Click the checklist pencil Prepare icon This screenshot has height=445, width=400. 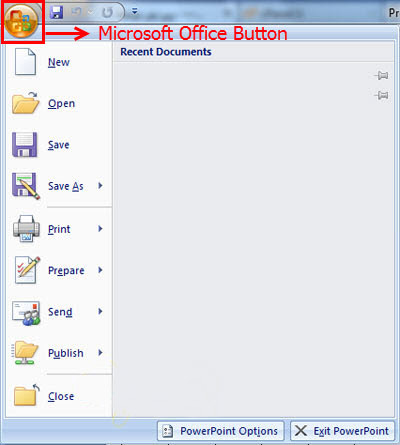click(x=27, y=270)
